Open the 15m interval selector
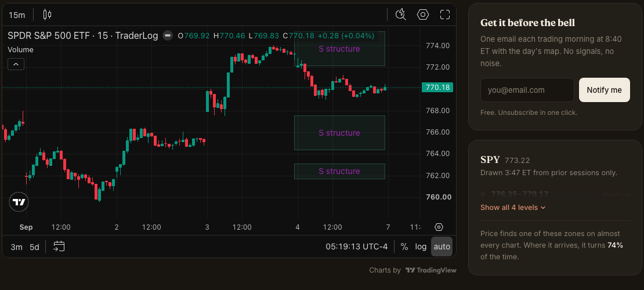Screen dimensions: 644x290 coord(17,15)
